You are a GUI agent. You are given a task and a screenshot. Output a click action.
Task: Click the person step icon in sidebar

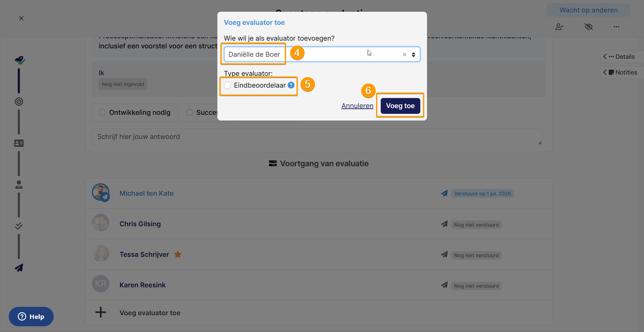[x=19, y=185]
